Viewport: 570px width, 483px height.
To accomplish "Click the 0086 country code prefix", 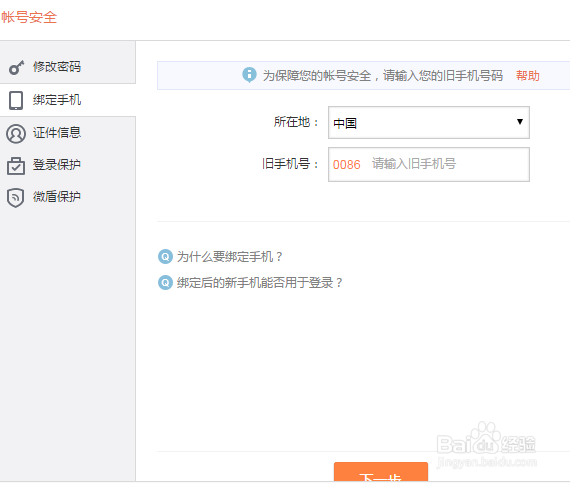I will tap(346, 165).
